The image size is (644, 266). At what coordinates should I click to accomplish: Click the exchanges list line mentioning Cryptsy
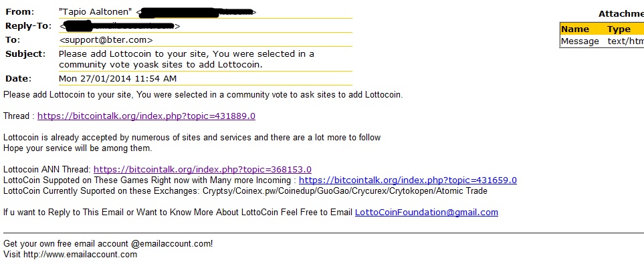click(x=245, y=191)
